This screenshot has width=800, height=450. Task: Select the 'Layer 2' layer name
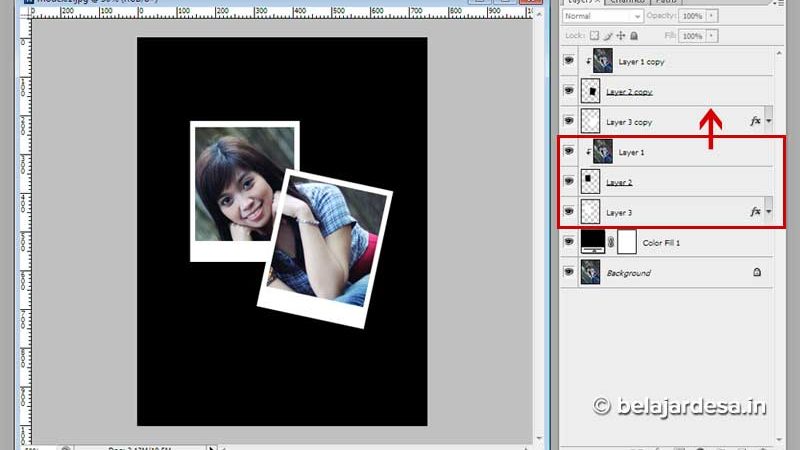[x=619, y=182]
